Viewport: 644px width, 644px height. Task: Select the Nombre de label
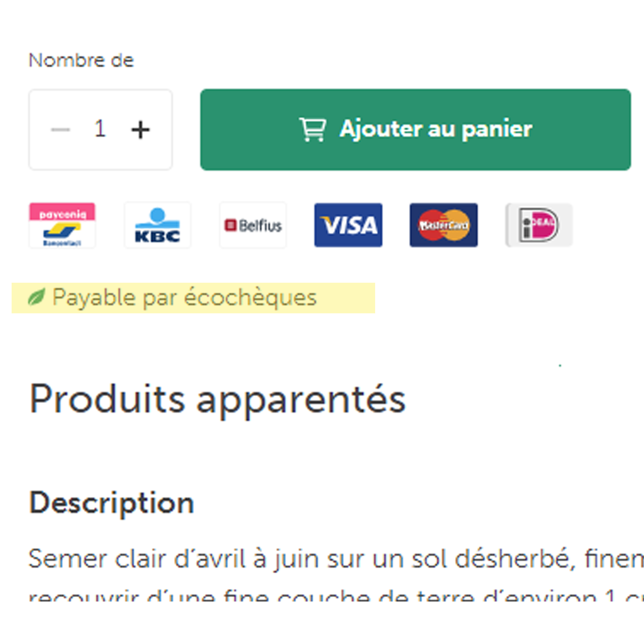(81, 59)
